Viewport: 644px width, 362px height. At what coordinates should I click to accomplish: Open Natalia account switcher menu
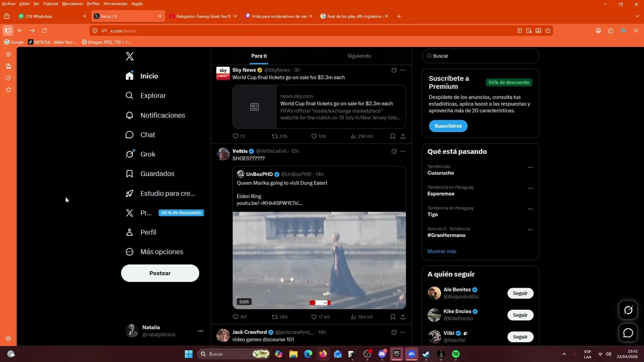165,331
